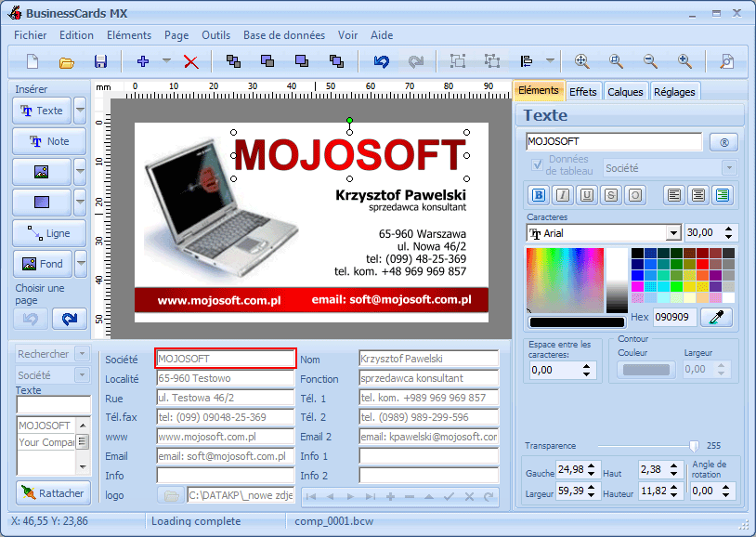This screenshot has width=756, height=537.
Task: Toggle Données de tableau checkbox
Action: click(537, 165)
